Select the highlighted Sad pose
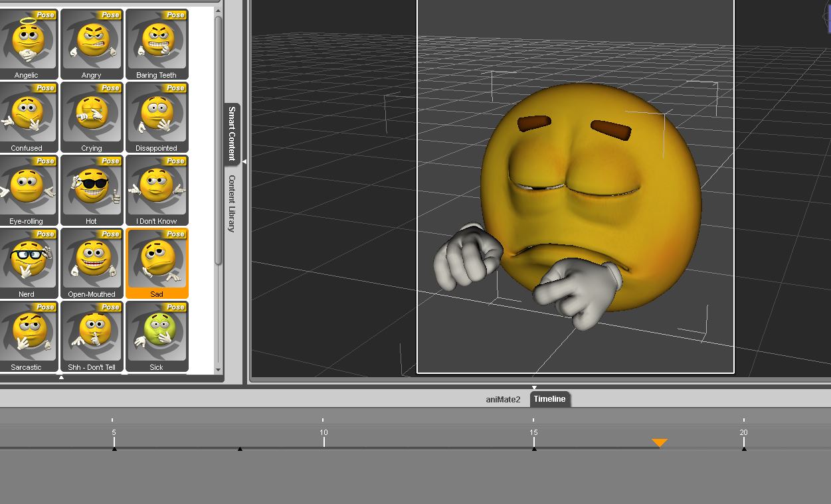The width and height of the screenshot is (831, 504). [x=157, y=263]
